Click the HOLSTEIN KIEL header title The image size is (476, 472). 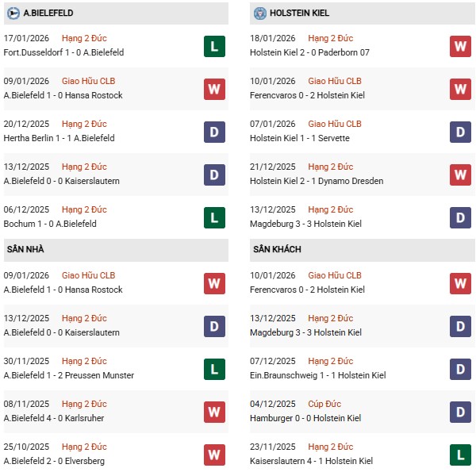click(x=298, y=13)
